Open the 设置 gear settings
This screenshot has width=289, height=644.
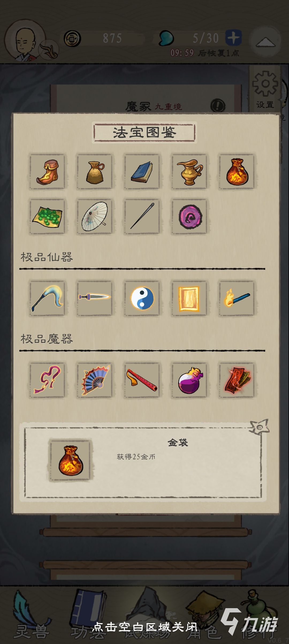265,90
